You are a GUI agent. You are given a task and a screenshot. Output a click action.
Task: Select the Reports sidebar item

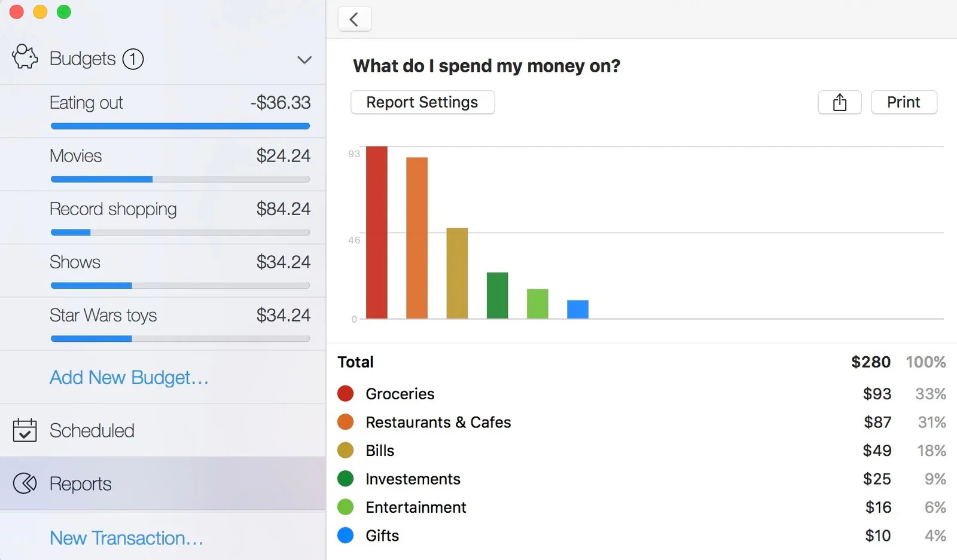click(x=163, y=484)
